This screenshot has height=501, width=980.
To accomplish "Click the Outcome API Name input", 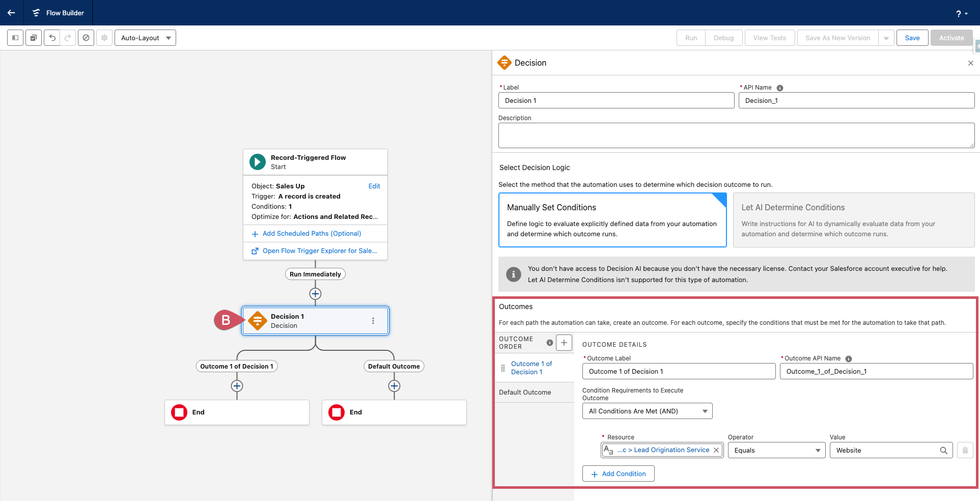I will [x=876, y=371].
